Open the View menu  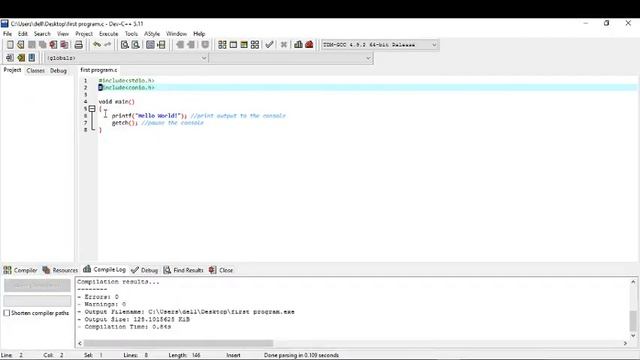(62, 34)
